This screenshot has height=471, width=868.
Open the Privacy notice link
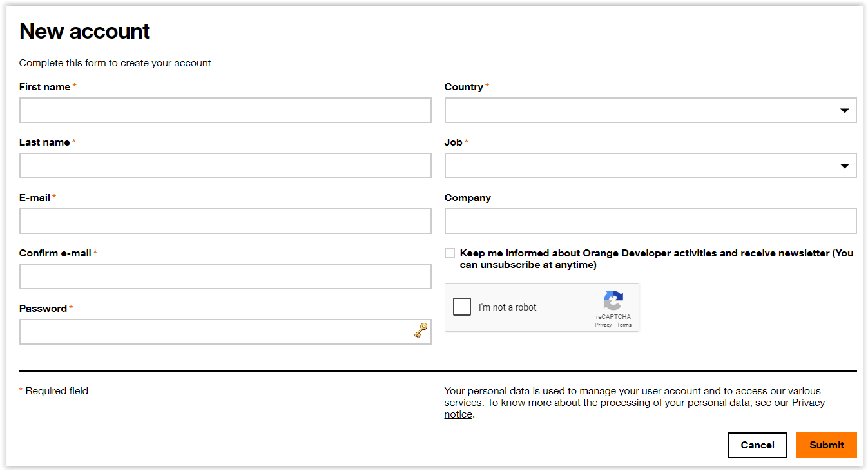point(808,403)
